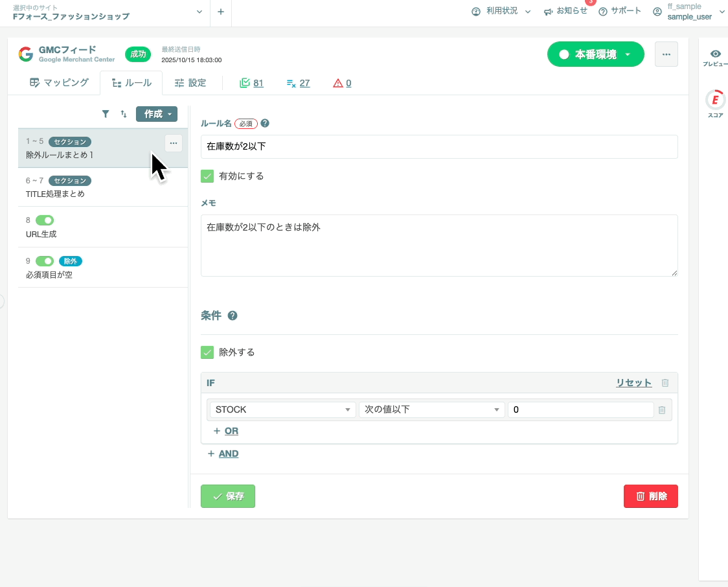Click the 成功 status badge
The image size is (728, 587).
138,54
